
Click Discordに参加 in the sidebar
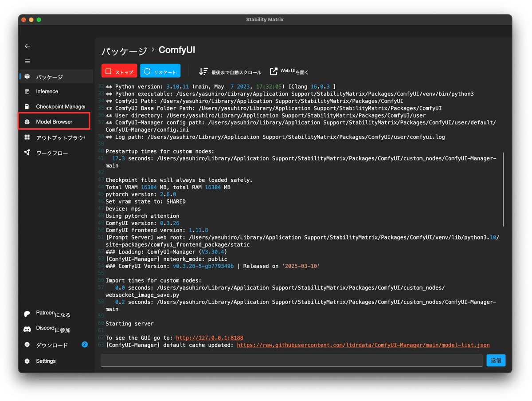55,330
